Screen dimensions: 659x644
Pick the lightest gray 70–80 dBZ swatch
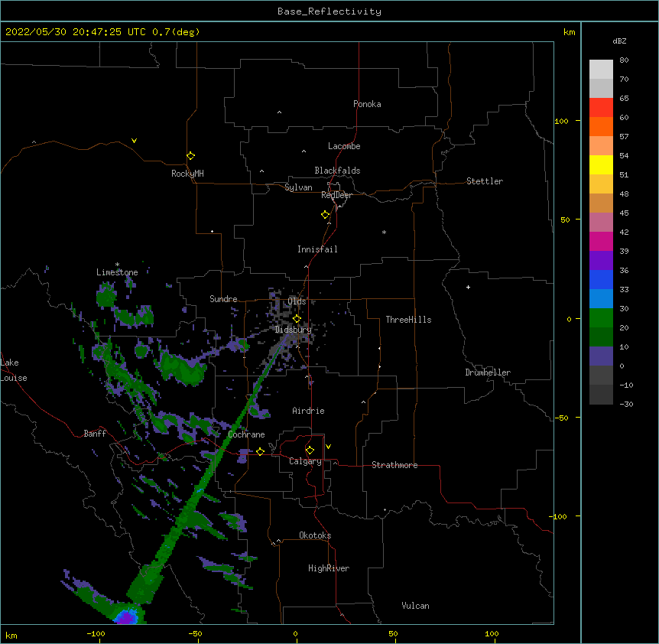(x=601, y=70)
